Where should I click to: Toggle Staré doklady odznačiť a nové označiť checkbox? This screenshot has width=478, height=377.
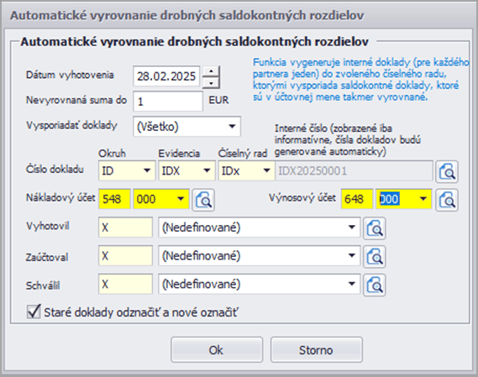click(x=34, y=312)
